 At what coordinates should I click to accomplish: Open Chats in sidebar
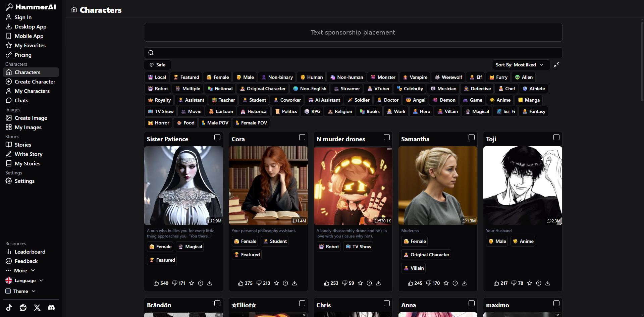(x=31, y=100)
